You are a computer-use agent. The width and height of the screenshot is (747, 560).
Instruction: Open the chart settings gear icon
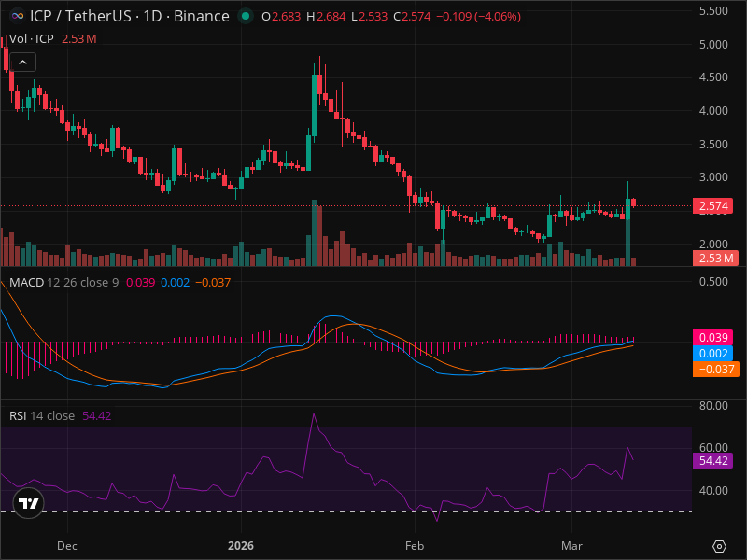coord(719,546)
